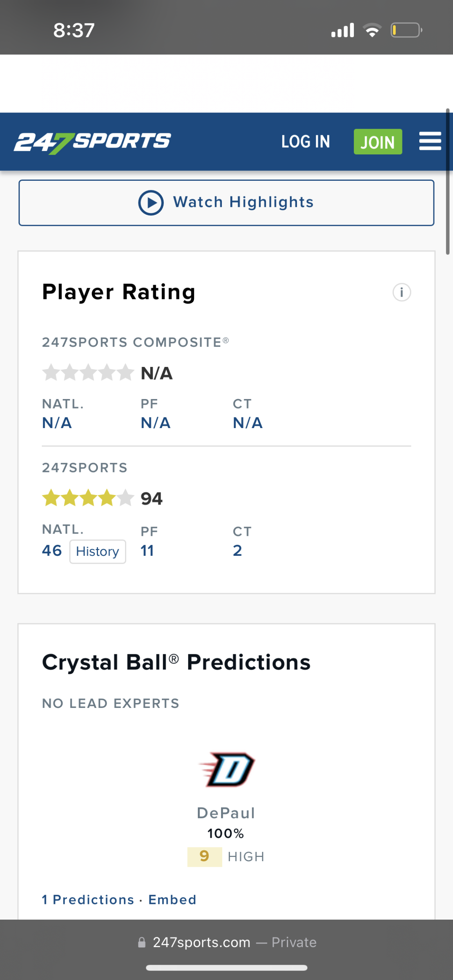Click the green JOIN button

click(378, 142)
